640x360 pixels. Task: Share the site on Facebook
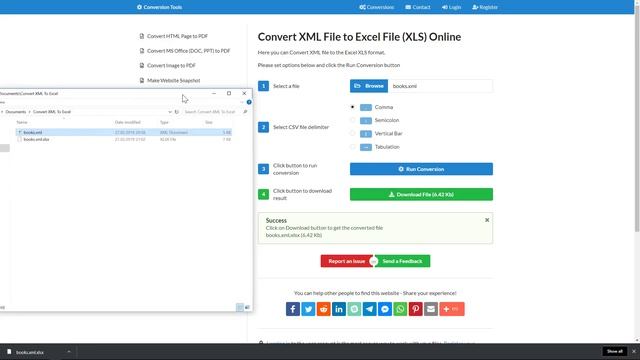tap(293, 309)
